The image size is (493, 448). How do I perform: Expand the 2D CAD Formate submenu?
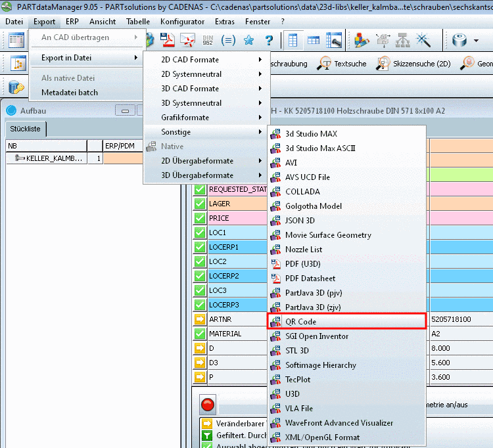[207, 60]
